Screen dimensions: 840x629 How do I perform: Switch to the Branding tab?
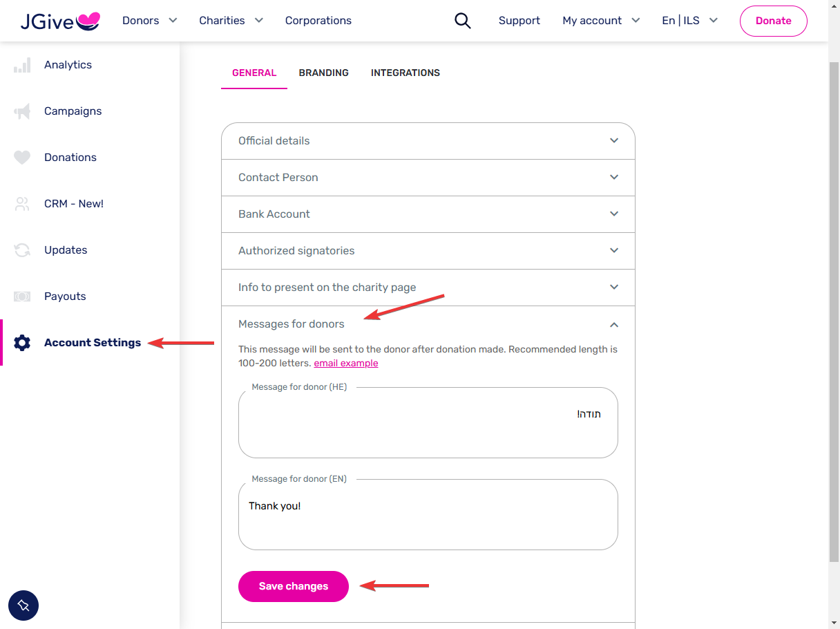click(x=323, y=73)
